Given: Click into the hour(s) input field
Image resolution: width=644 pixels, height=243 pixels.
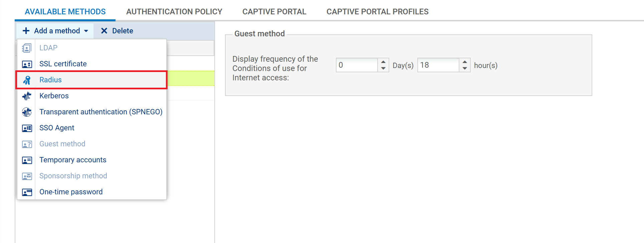Looking at the screenshot, I should [438, 65].
